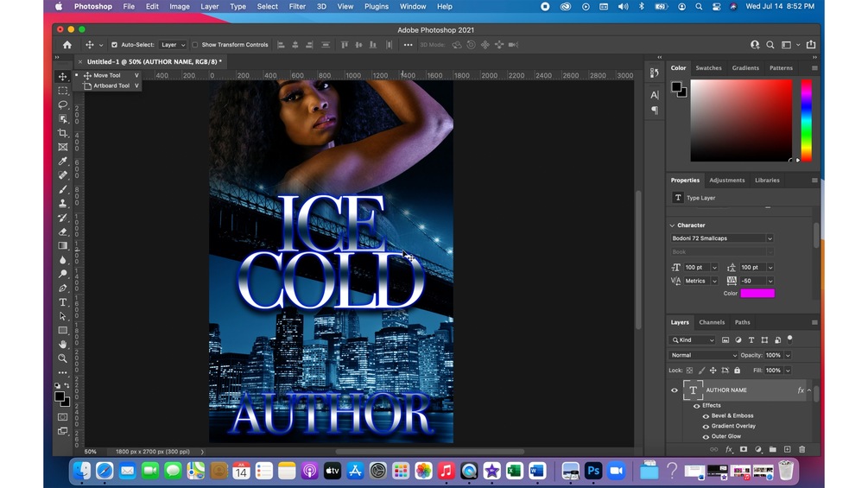Select the Spot Healing Brush tool
868x488 pixels.
pos(62,175)
